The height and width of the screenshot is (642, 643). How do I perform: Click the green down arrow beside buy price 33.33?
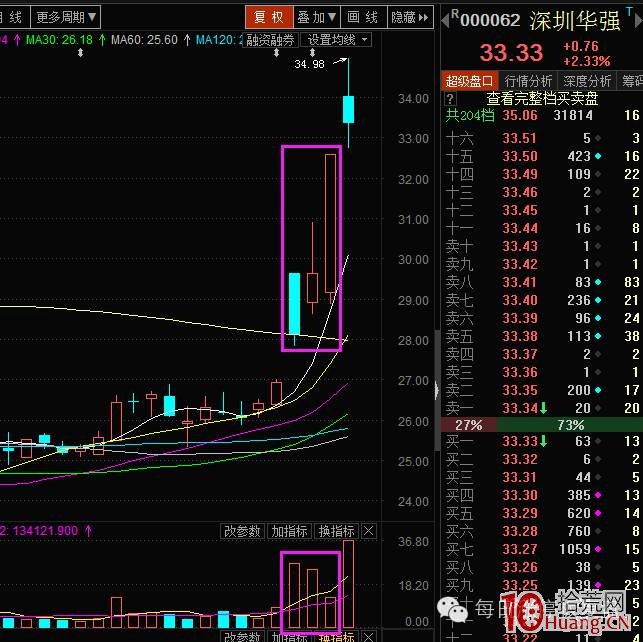pyautogui.click(x=543, y=441)
